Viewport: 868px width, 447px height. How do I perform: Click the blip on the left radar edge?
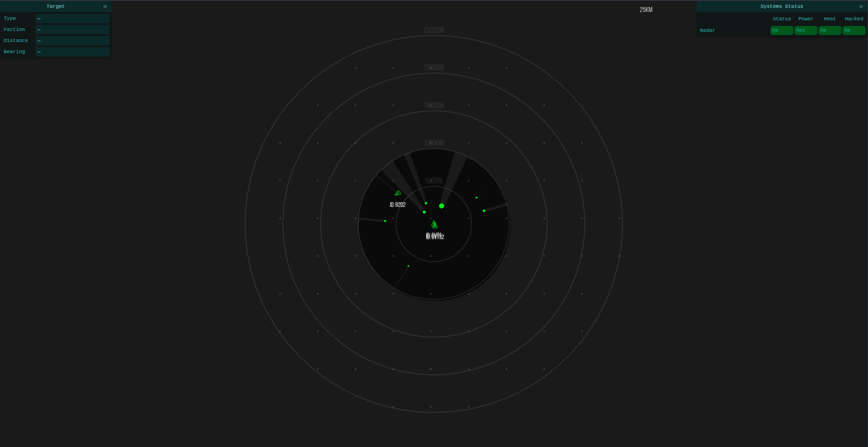tap(385, 221)
